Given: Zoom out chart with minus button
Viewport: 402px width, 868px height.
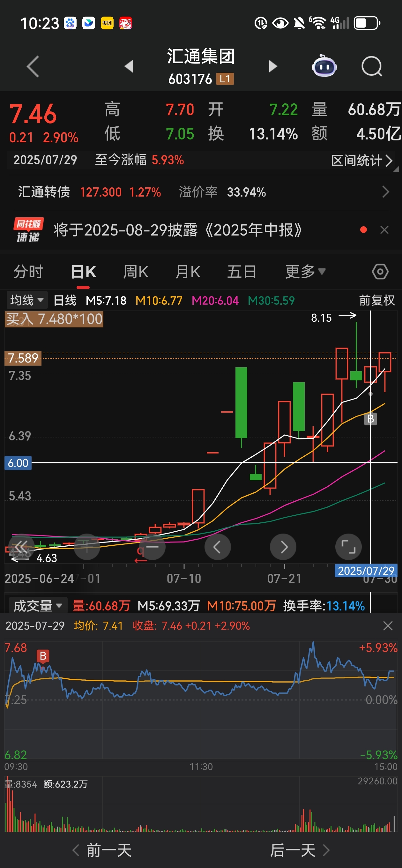Looking at the screenshot, I should pos(152,547).
